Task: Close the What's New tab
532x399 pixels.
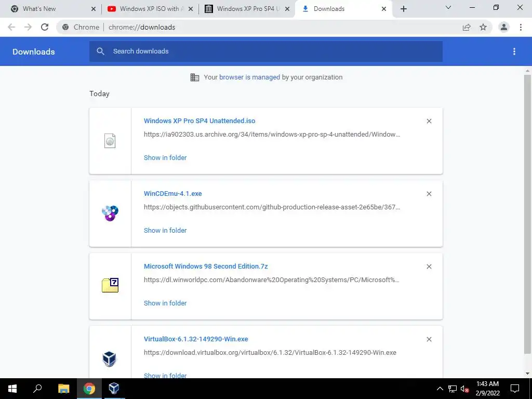Action: pyautogui.click(x=94, y=9)
